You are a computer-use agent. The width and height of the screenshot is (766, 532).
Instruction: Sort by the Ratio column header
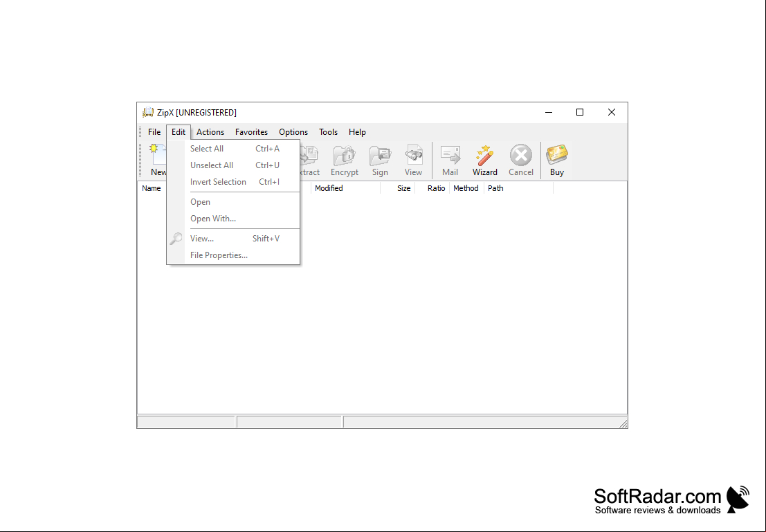[432, 188]
